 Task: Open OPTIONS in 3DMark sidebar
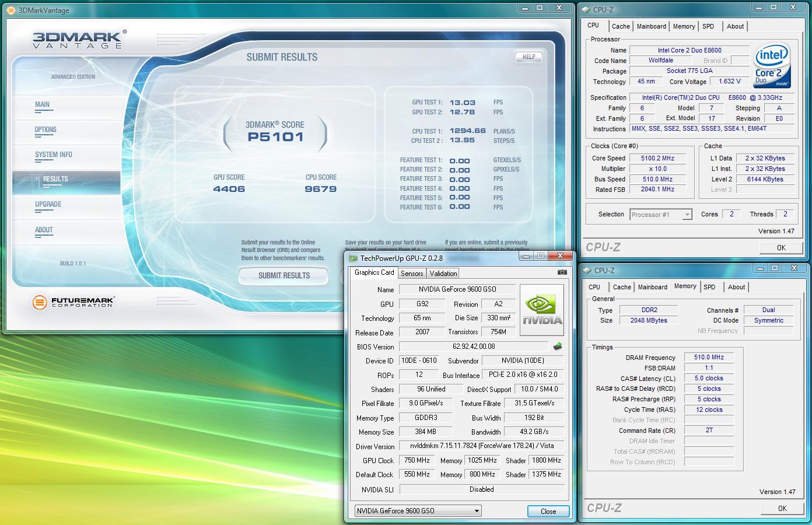coord(45,130)
